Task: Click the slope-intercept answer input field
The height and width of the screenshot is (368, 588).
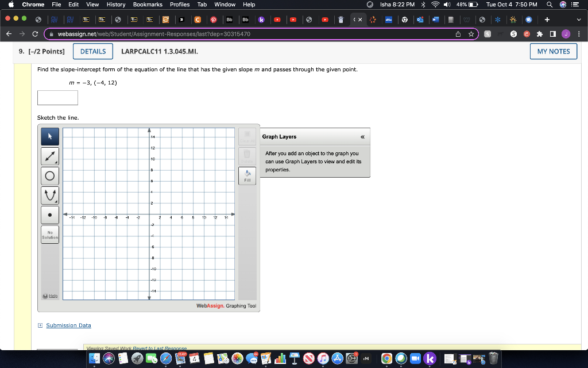Action: point(57,97)
